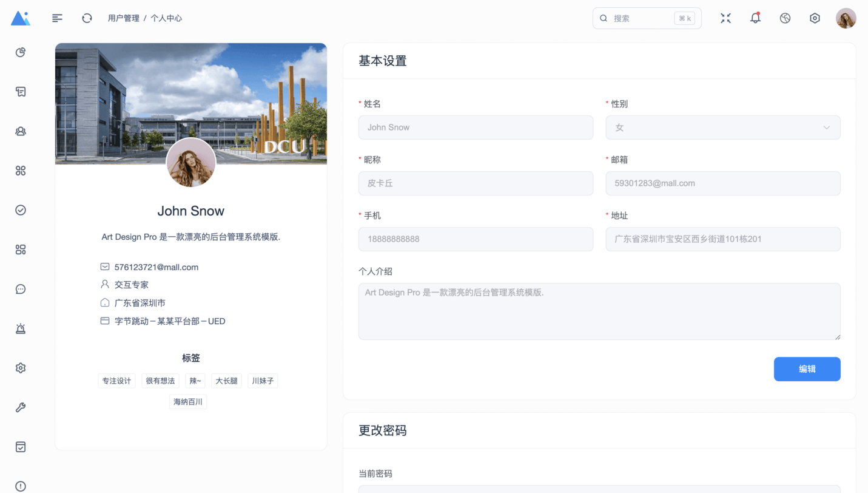Click the John Snow profile name heading
868x493 pixels.
191,211
